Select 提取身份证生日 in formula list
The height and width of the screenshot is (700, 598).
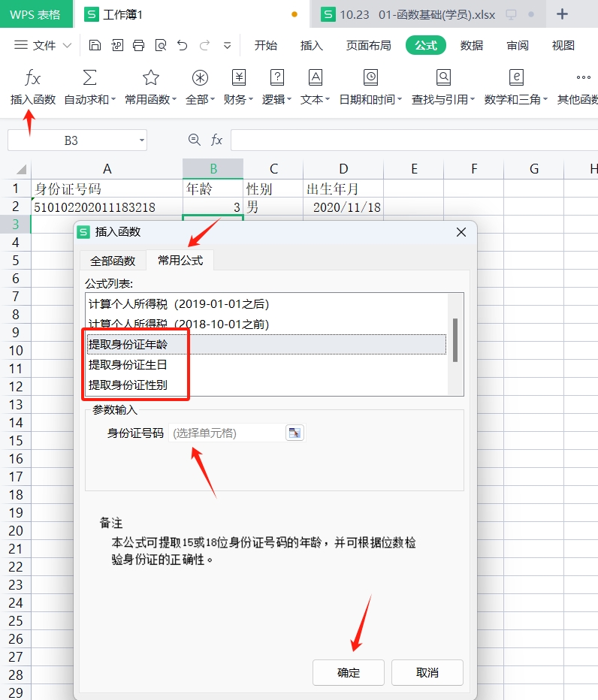point(128,365)
